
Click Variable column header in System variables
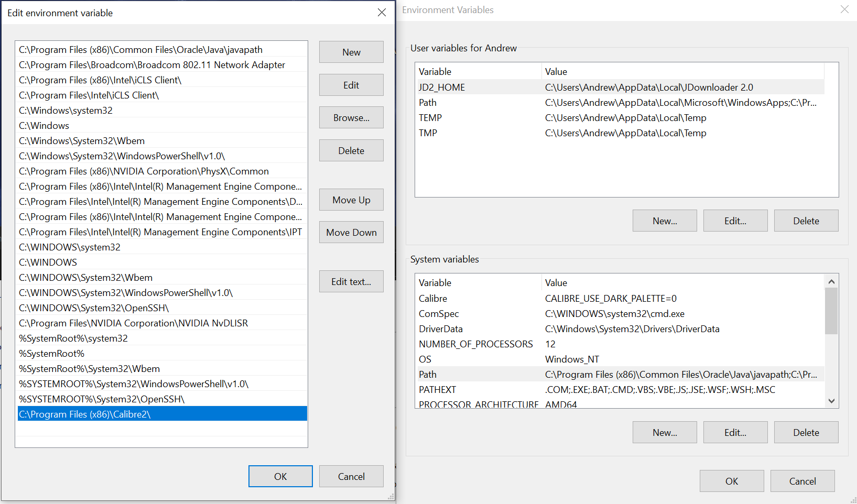[478, 282]
